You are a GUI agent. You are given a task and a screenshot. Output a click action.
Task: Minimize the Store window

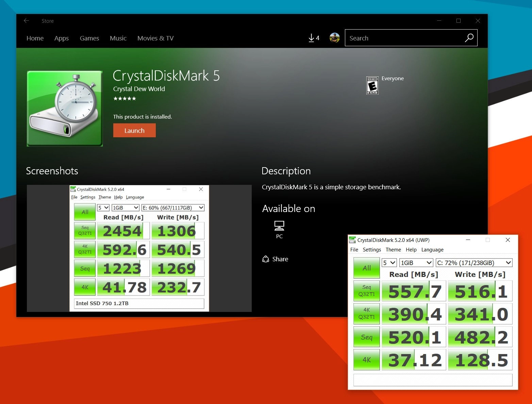click(x=439, y=21)
